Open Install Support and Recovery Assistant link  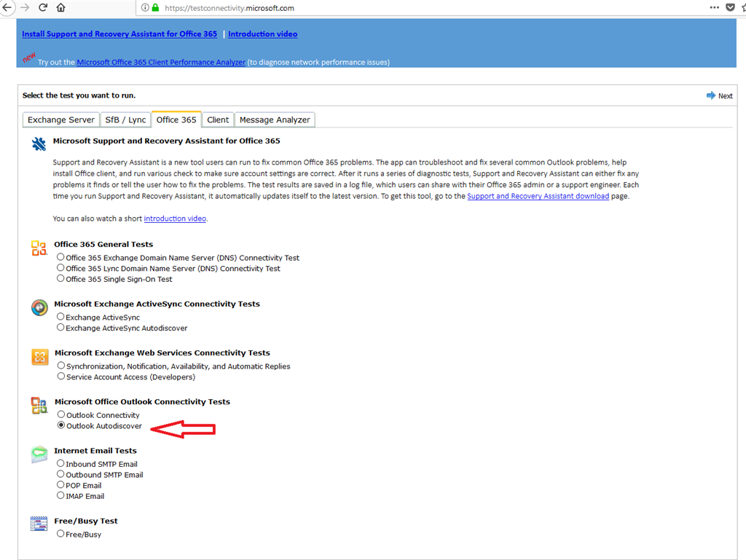pyautogui.click(x=119, y=34)
